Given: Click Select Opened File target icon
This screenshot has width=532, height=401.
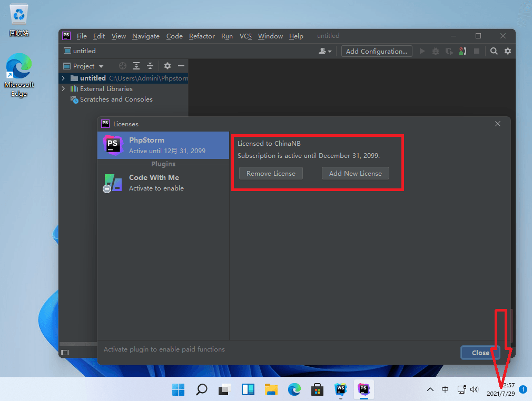Looking at the screenshot, I should coord(123,66).
